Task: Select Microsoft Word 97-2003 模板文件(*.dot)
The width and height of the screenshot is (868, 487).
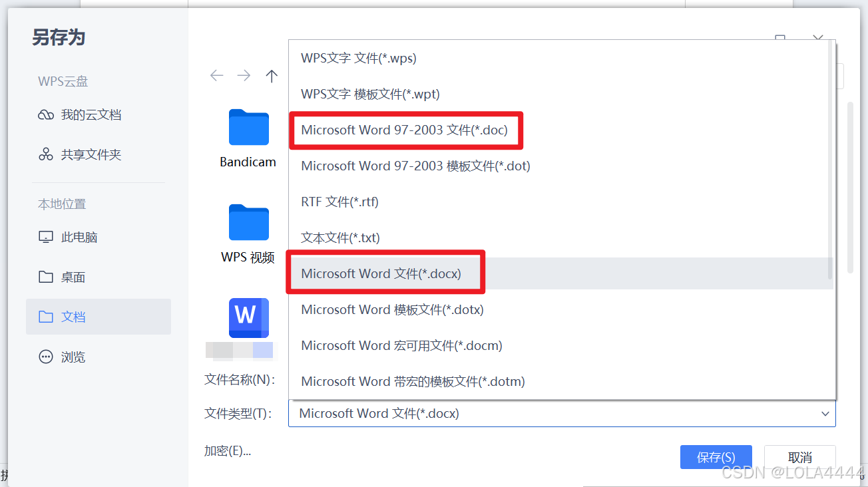Action: 561,166
